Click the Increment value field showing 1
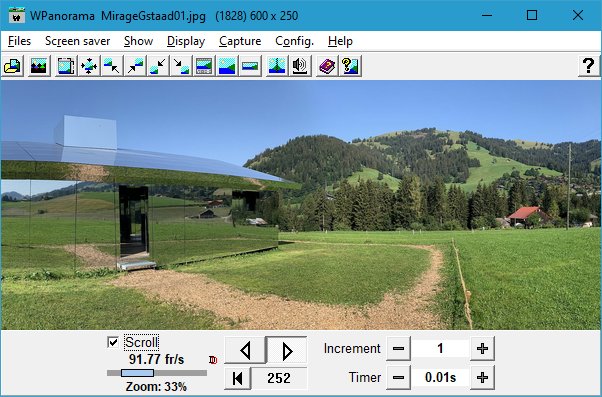 click(440, 349)
